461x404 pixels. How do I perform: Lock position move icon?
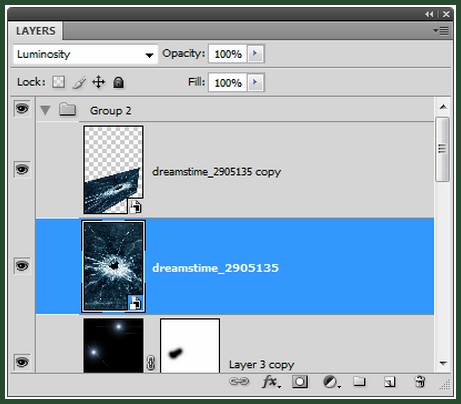(98, 82)
